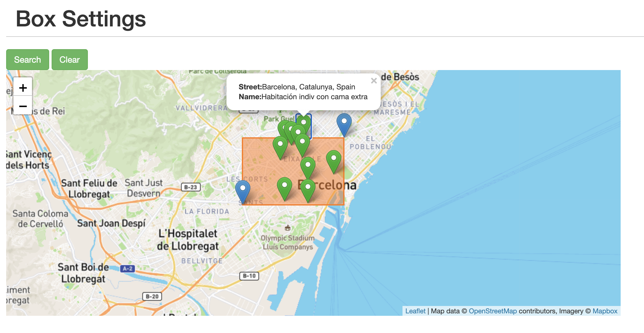The width and height of the screenshot is (644, 333).
Task: Click green marker overlapping Barcelona city label
Action: click(308, 187)
